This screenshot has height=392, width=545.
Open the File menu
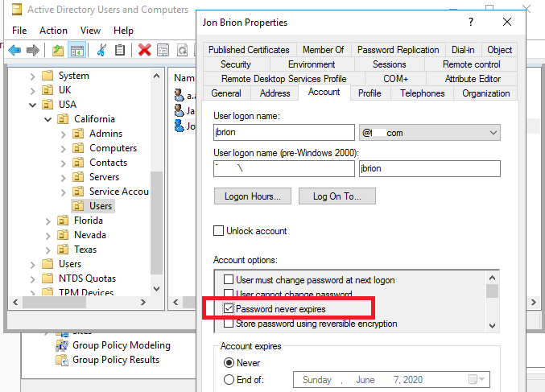point(19,31)
